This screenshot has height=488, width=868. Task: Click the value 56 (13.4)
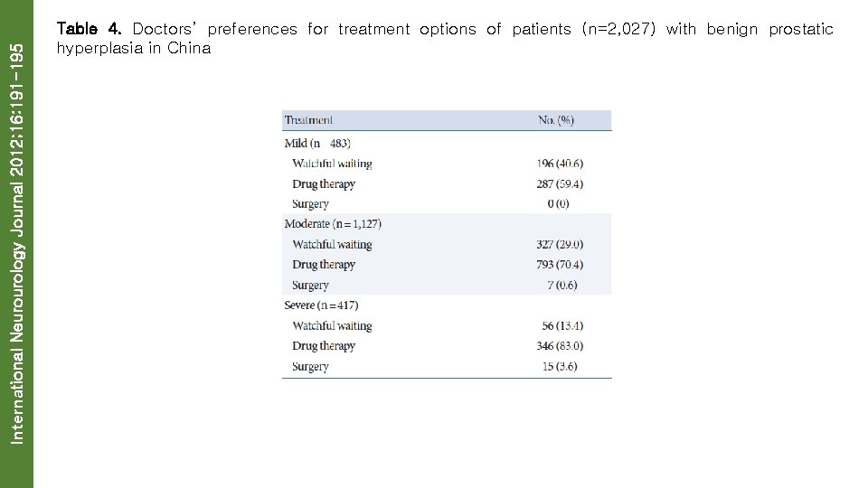coord(562,326)
